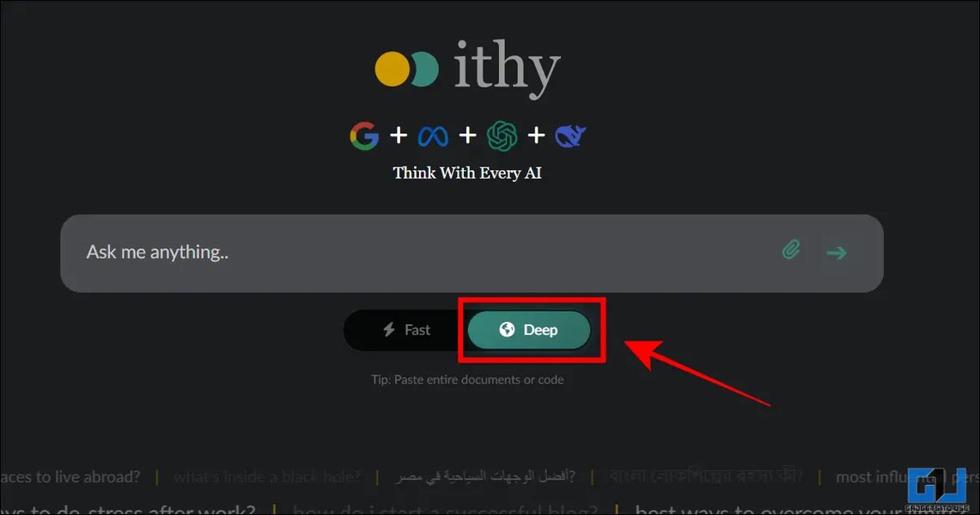Click the DeepSeek whale logo icon
The image size is (980, 515).
point(570,136)
